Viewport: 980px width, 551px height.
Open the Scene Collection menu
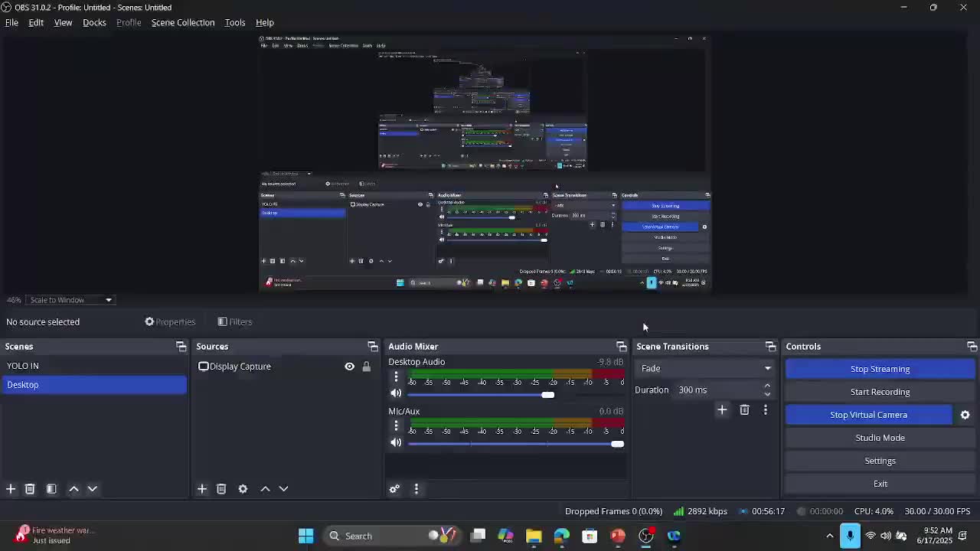pos(183,22)
